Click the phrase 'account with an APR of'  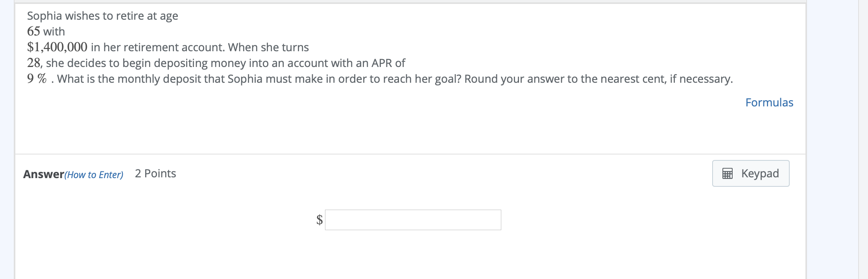point(346,63)
